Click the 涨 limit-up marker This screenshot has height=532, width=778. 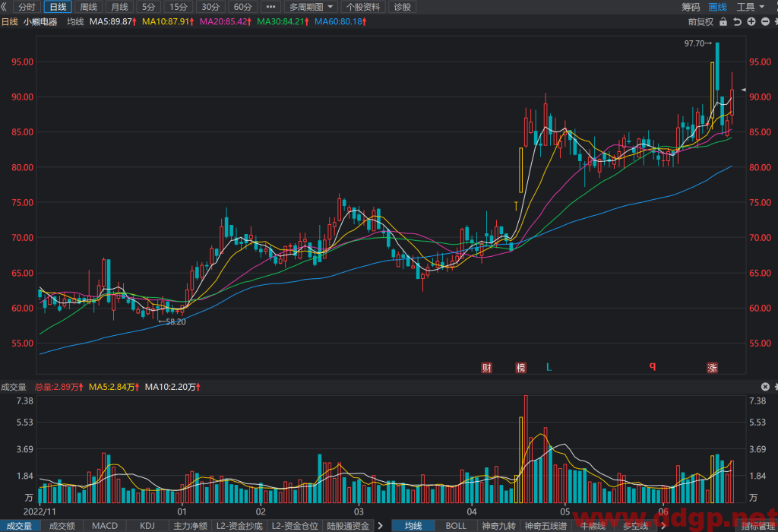pyautogui.click(x=712, y=368)
